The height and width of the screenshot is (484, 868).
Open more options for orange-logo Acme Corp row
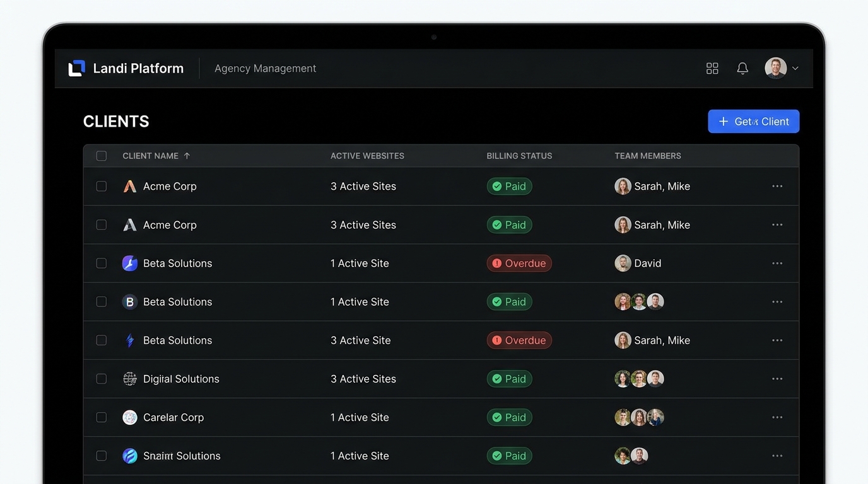tap(777, 187)
